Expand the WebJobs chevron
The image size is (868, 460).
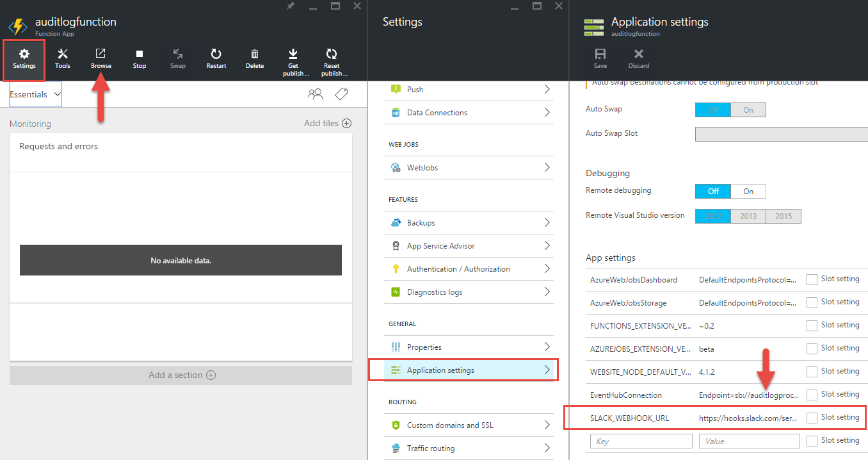pos(547,168)
